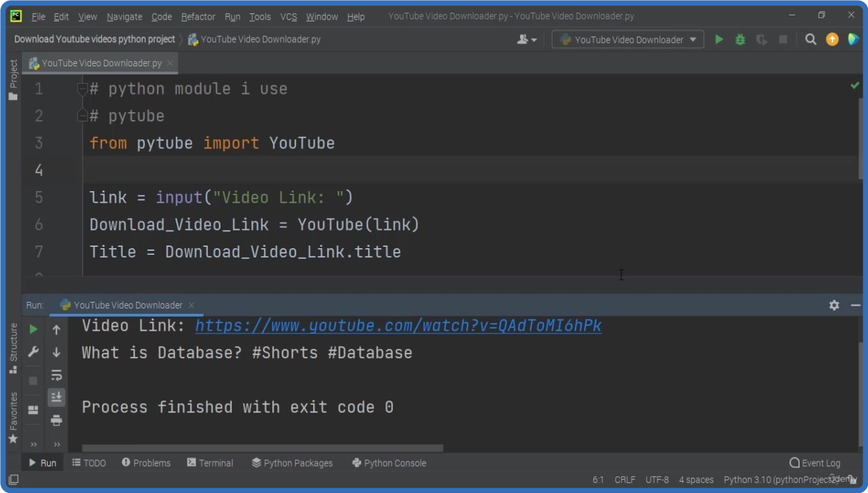Open the JetBrains Space colorful logo icon

click(853, 40)
